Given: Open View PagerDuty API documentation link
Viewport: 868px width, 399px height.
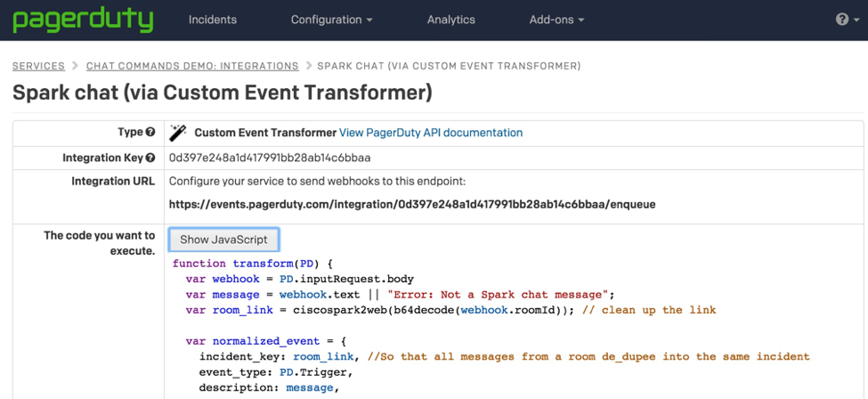Looking at the screenshot, I should coord(431,133).
